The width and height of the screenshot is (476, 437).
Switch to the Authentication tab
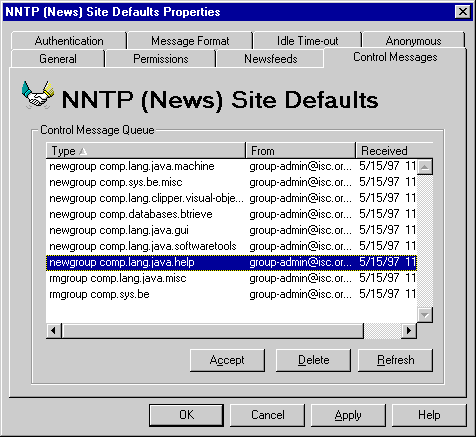[x=69, y=41]
